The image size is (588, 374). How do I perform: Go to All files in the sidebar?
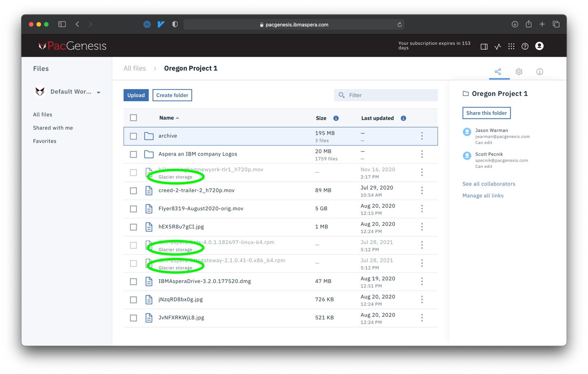(x=43, y=115)
